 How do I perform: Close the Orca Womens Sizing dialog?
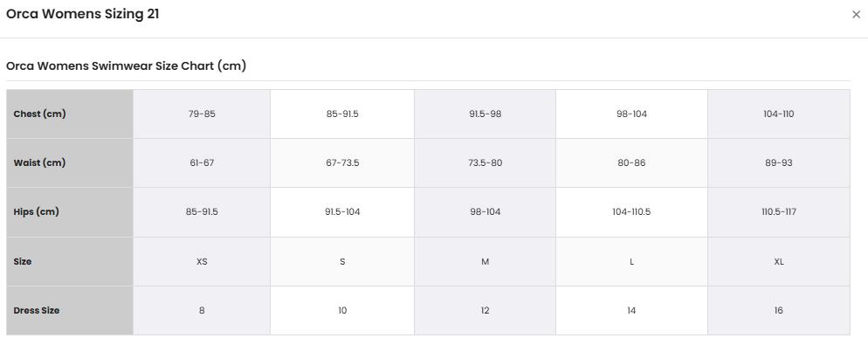(856, 15)
